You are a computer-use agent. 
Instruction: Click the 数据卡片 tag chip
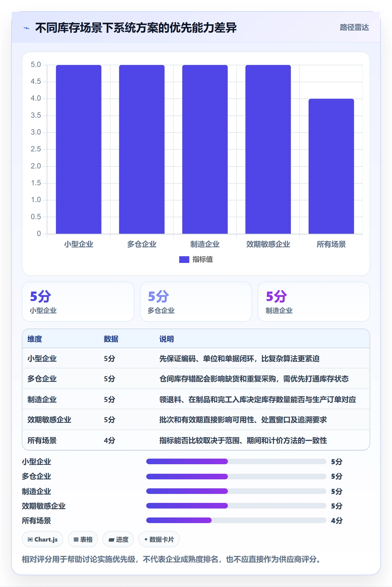coord(159,539)
